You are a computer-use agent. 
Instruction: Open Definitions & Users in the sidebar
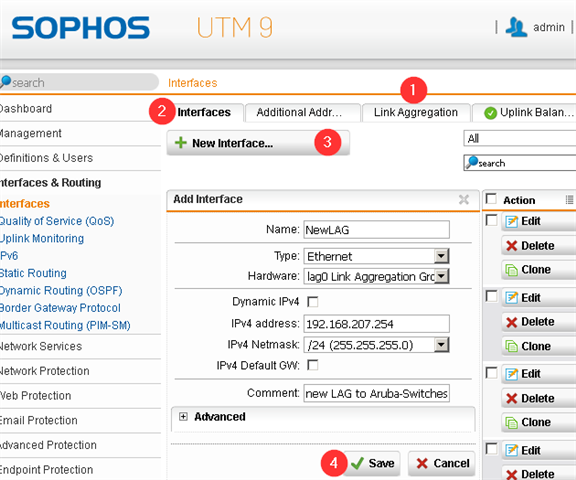tap(80, 158)
